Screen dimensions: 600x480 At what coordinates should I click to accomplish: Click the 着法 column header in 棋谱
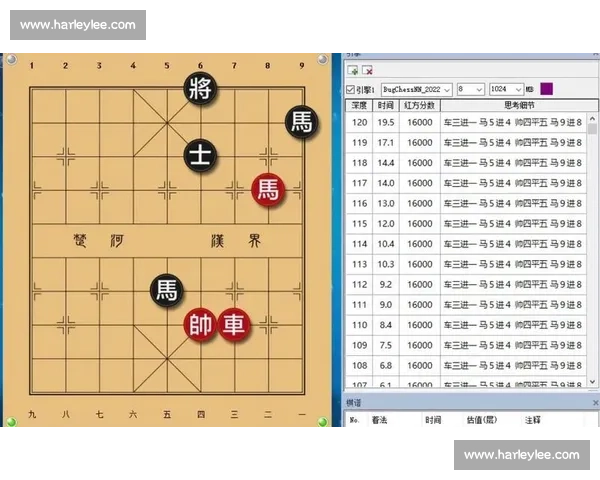click(379, 420)
